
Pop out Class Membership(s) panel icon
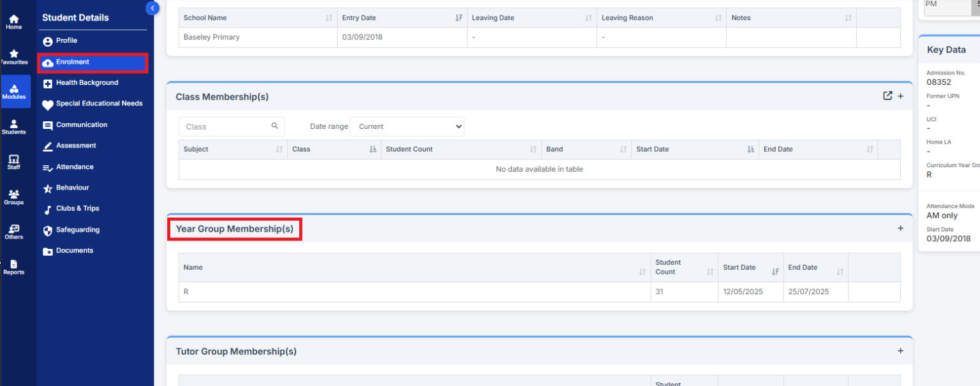(x=887, y=96)
